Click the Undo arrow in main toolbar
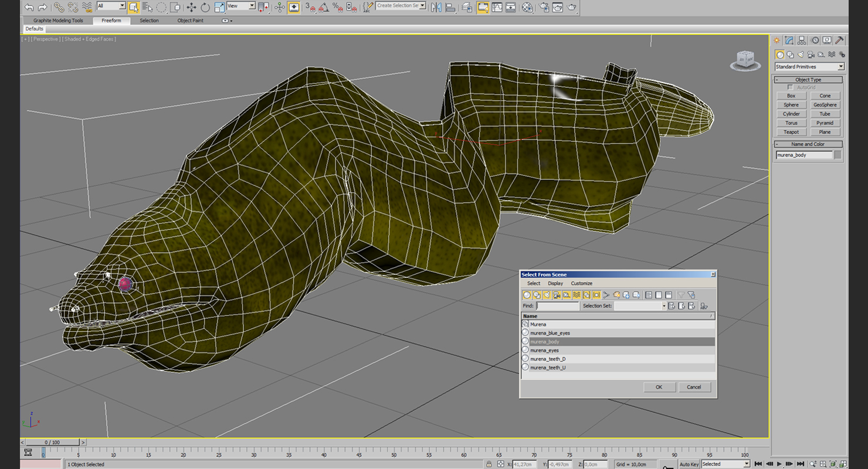The image size is (868, 469). (x=29, y=7)
